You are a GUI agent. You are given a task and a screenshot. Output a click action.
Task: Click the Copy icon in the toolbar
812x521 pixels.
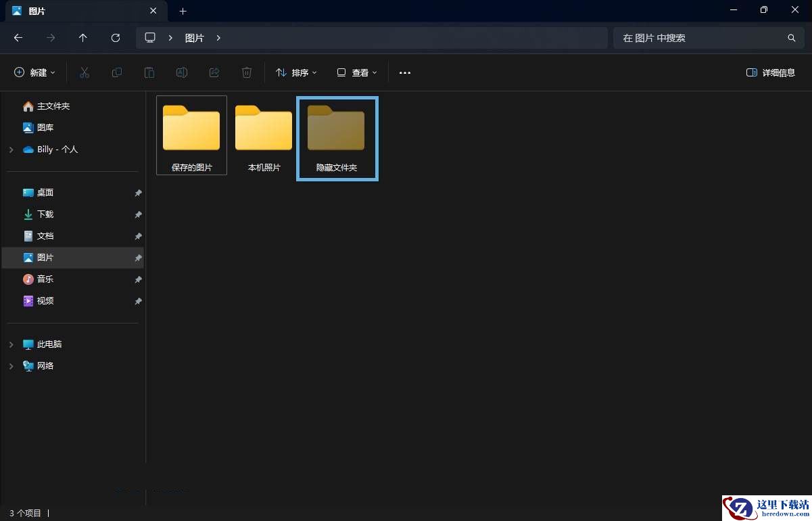tap(117, 72)
